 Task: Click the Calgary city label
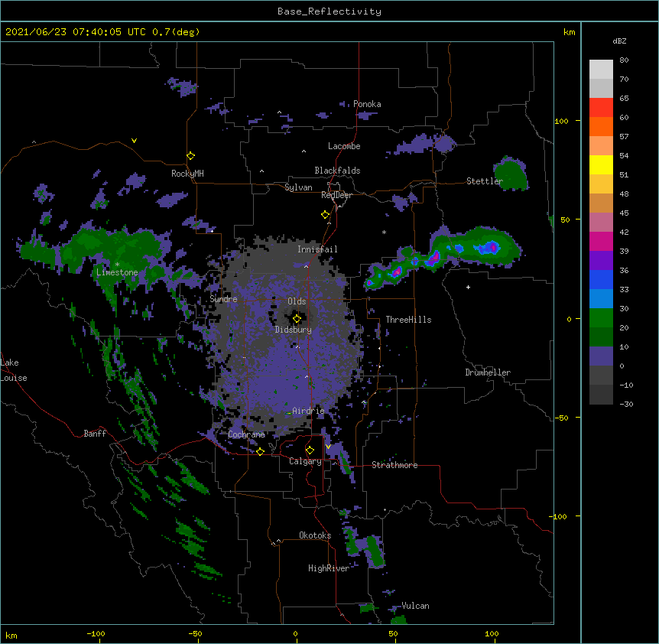click(x=305, y=461)
